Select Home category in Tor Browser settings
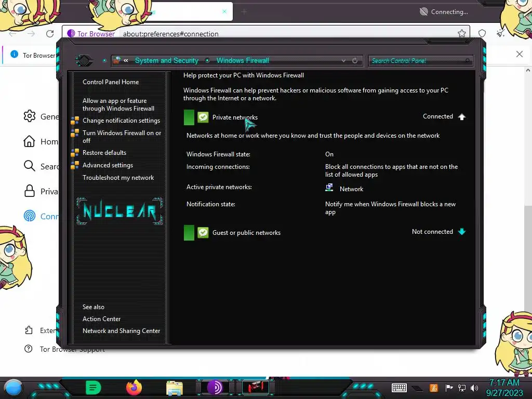 coord(41,141)
